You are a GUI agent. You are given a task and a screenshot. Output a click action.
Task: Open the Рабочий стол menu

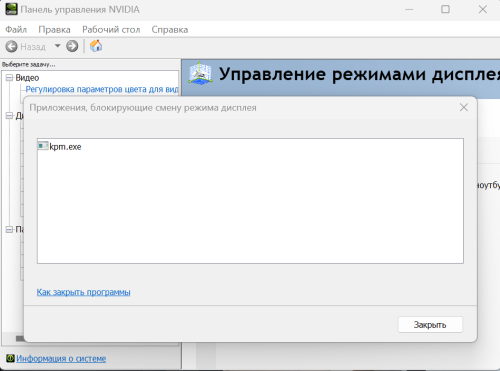point(111,30)
